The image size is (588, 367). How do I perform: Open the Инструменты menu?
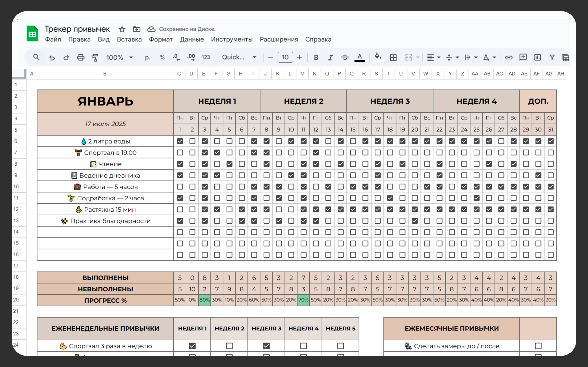click(x=232, y=39)
